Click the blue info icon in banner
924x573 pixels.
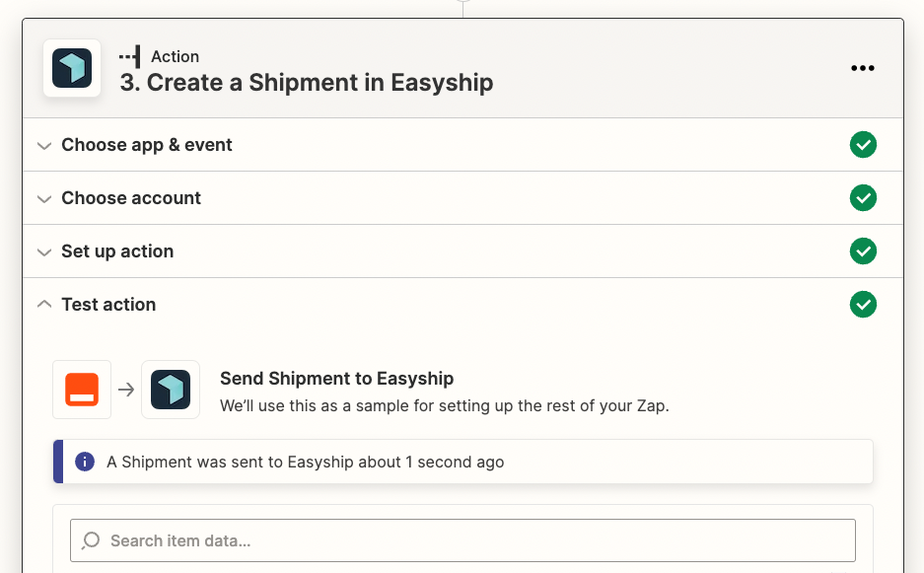click(x=85, y=462)
